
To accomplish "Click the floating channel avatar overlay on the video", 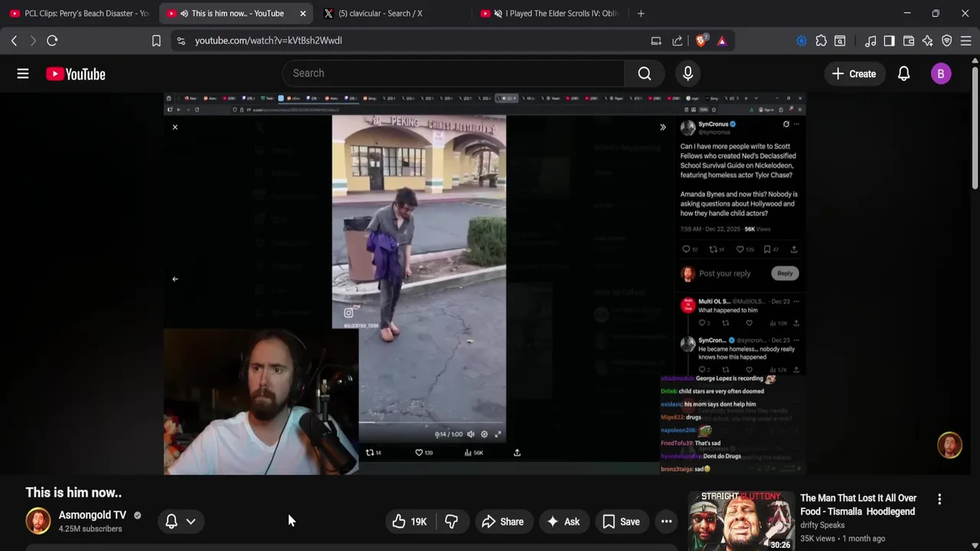I will pos(949,445).
